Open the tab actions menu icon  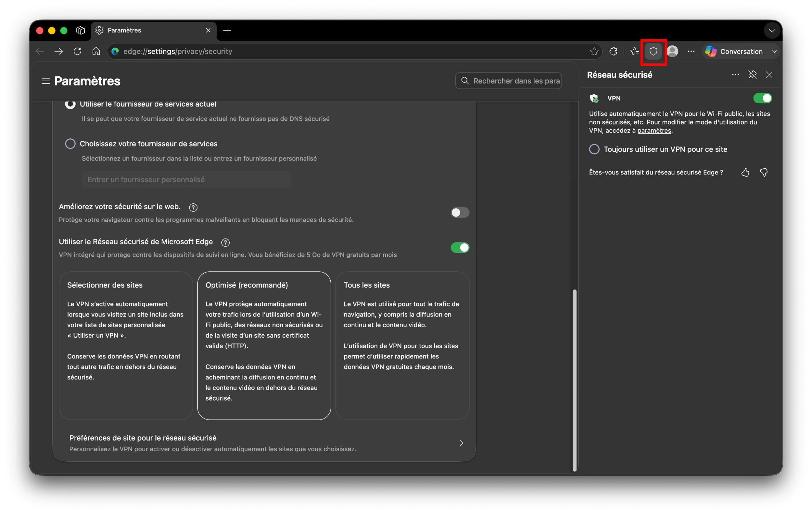click(81, 30)
